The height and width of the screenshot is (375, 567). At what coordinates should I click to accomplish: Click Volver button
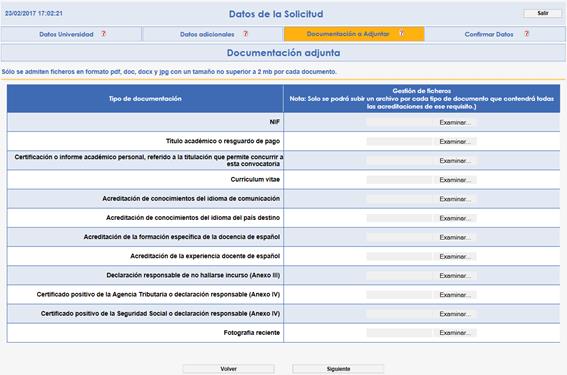[229, 369]
